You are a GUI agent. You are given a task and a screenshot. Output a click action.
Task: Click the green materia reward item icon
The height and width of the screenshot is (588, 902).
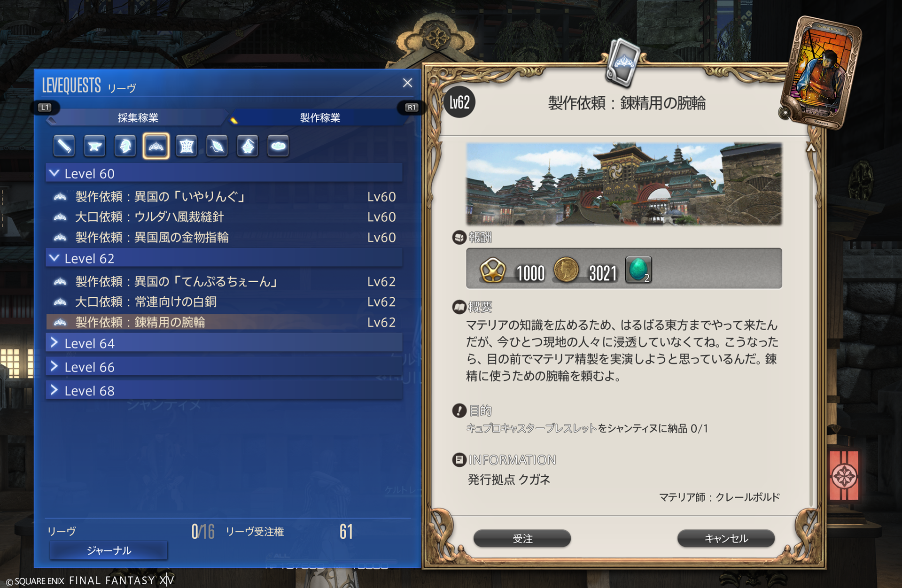638,270
